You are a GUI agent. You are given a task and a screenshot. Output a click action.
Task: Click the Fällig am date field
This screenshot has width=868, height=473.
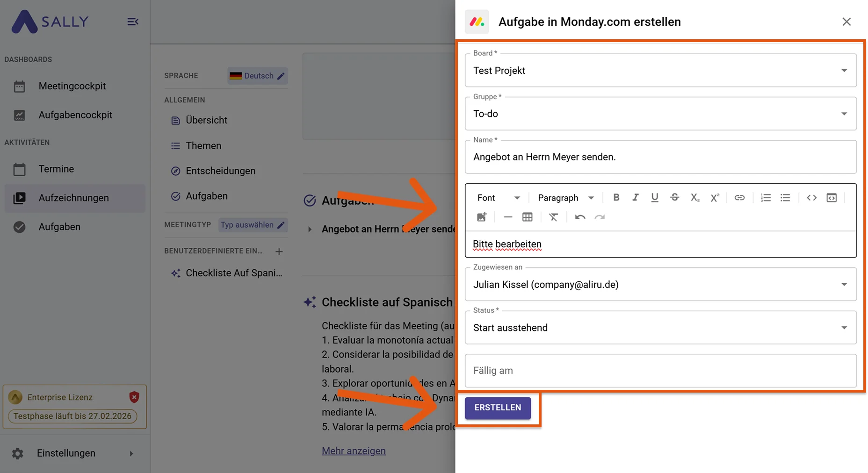(661, 371)
